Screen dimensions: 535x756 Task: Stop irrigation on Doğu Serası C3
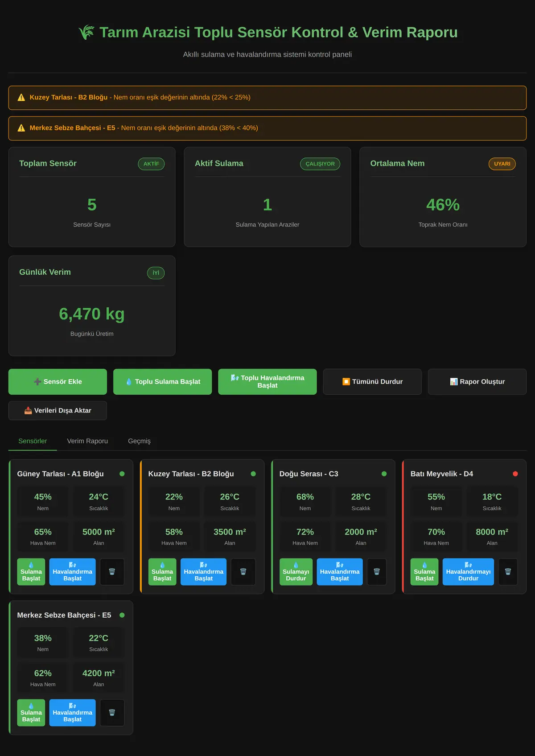[x=296, y=572]
